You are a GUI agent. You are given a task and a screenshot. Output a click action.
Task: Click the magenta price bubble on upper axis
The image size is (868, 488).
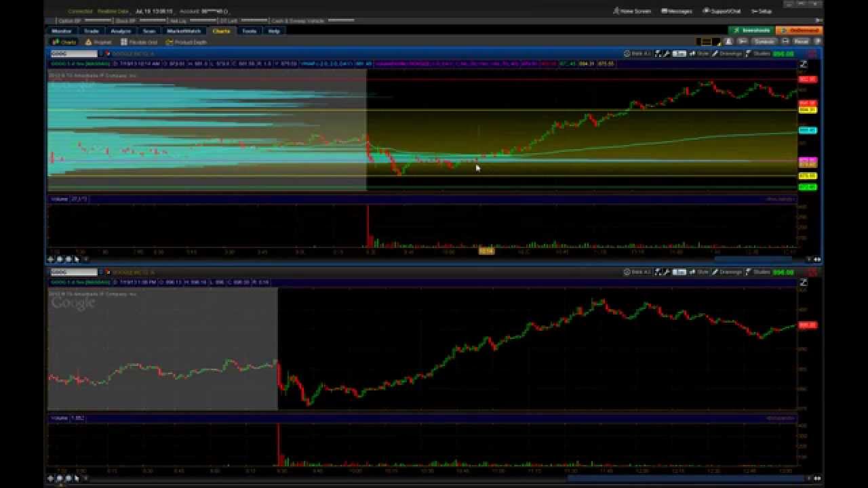click(x=808, y=161)
